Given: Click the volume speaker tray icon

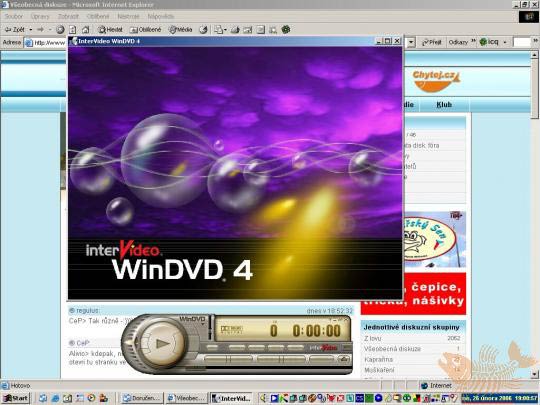Looking at the screenshot, I should pos(264,398).
